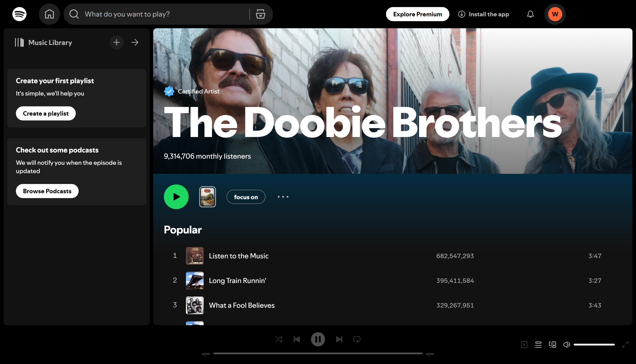Expand library with arrow icon
Screen dimensions: 636x364
(135, 43)
